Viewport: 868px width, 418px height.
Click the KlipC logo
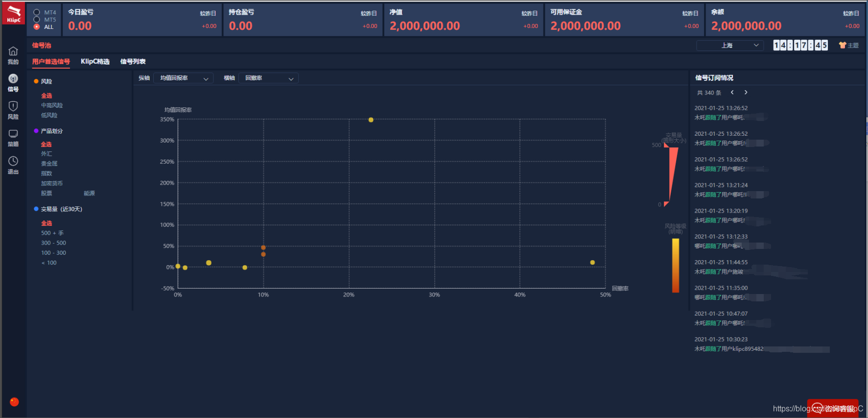click(13, 13)
